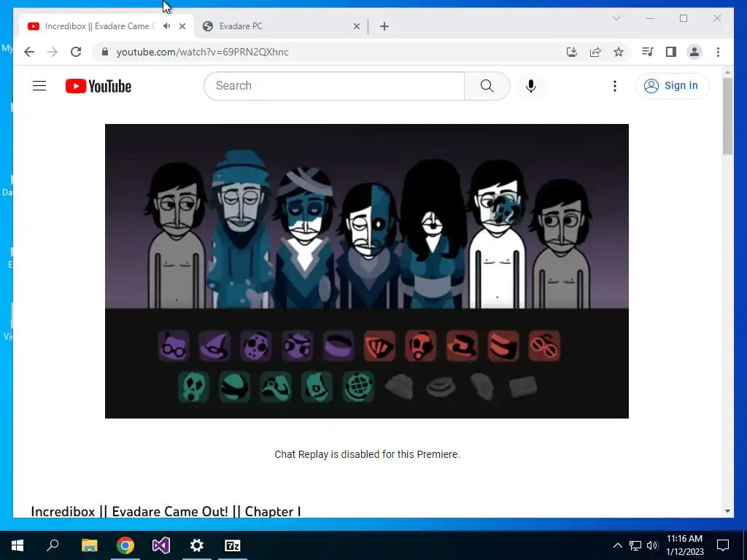
Task: Open Chrome media controls icon
Action: [x=647, y=52]
